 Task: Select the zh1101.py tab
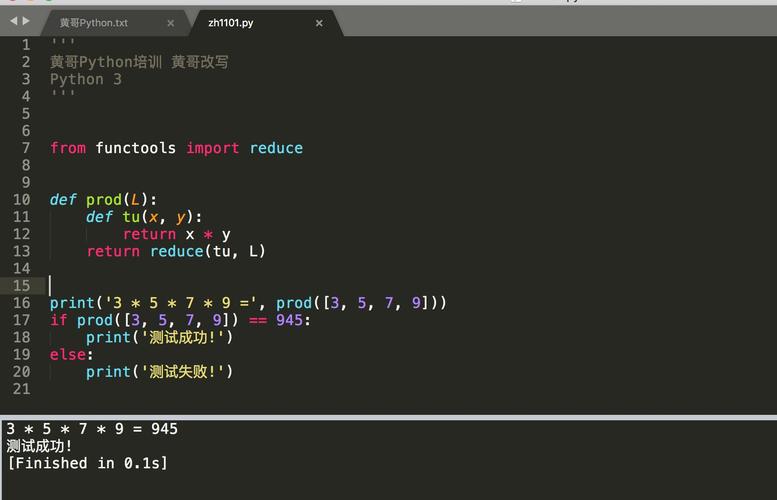(x=231, y=23)
